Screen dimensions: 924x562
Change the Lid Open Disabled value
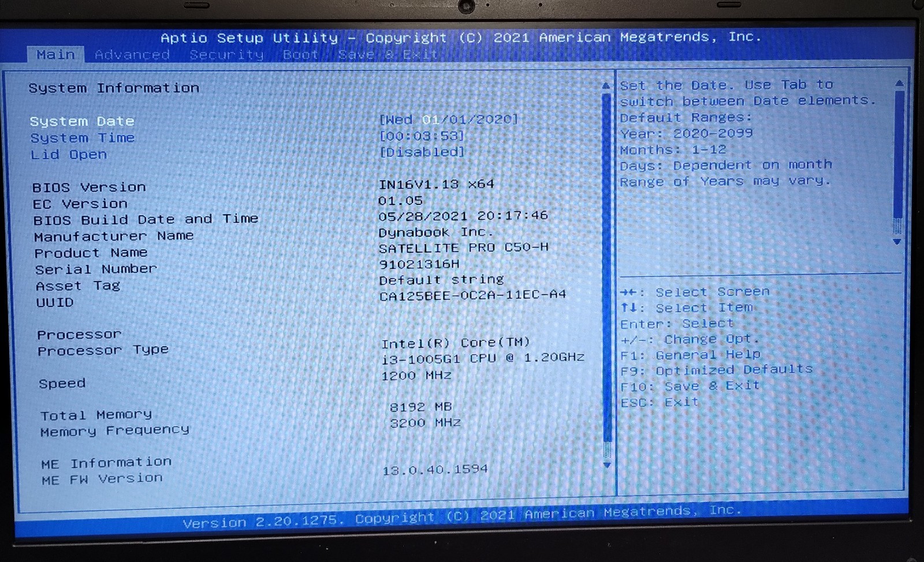(422, 152)
